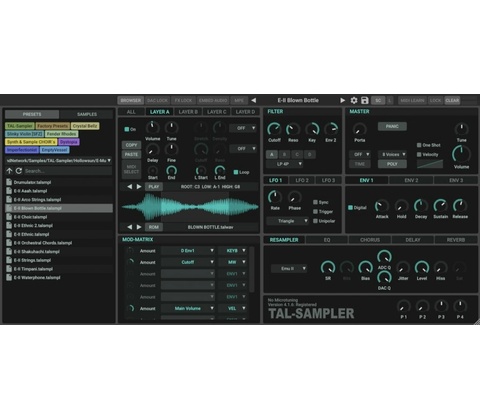Image resolution: width=480 pixels, height=420 pixels.
Task: Open the 8 Voices dropdown
Action: 392,154
